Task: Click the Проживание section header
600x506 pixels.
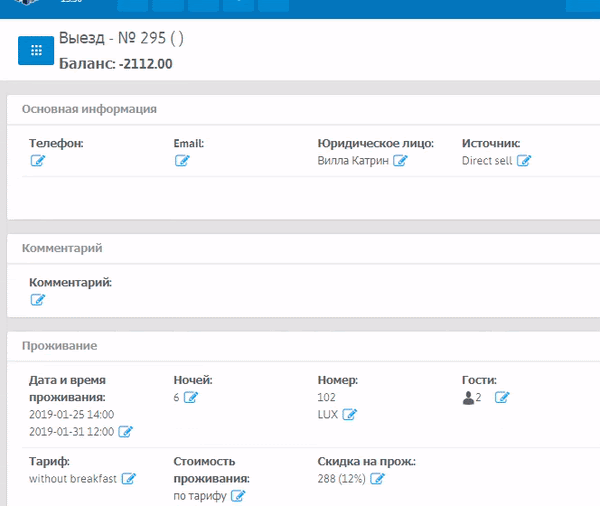Action: pyautogui.click(x=59, y=346)
